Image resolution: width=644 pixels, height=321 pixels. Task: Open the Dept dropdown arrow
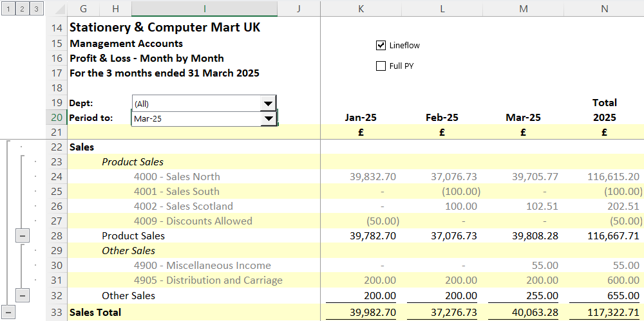point(268,104)
